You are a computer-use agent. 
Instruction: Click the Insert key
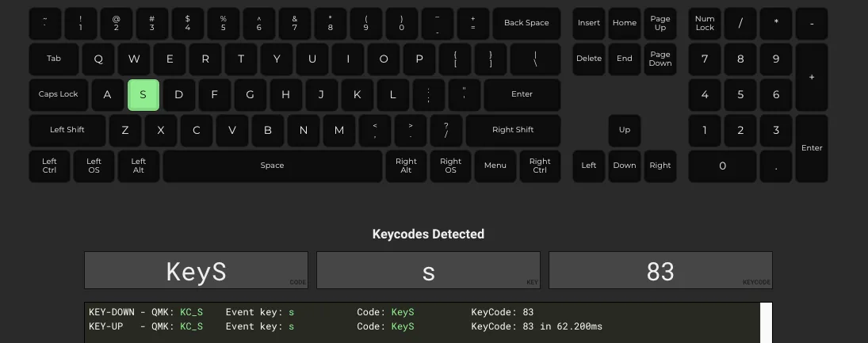click(x=589, y=23)
